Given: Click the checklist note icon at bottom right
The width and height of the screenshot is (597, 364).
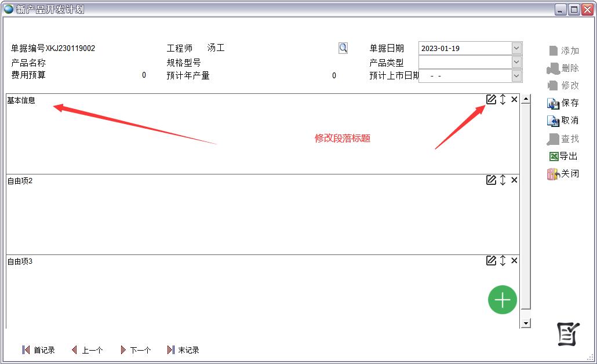Looking at the screenshot, I should 568,334.
